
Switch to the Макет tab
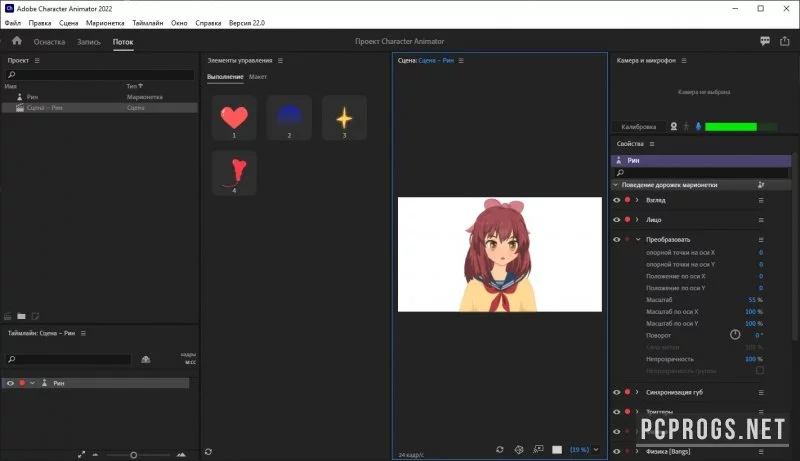point(258,76)
